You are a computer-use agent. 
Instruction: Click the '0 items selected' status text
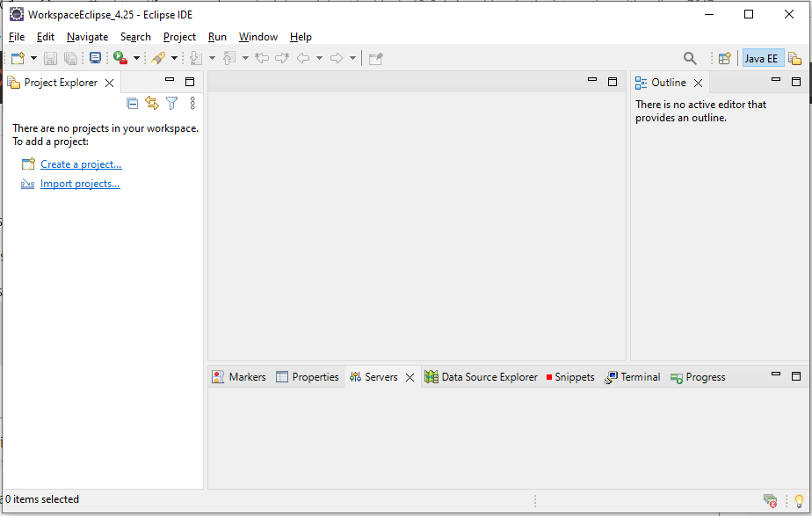coord(42,499)
